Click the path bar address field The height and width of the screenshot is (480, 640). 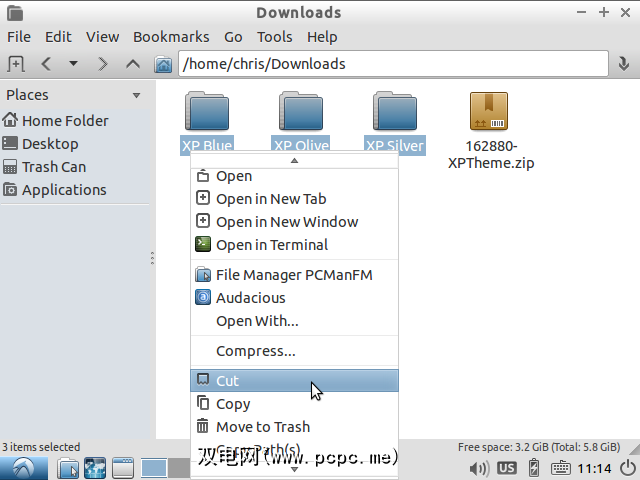point(393,64)
